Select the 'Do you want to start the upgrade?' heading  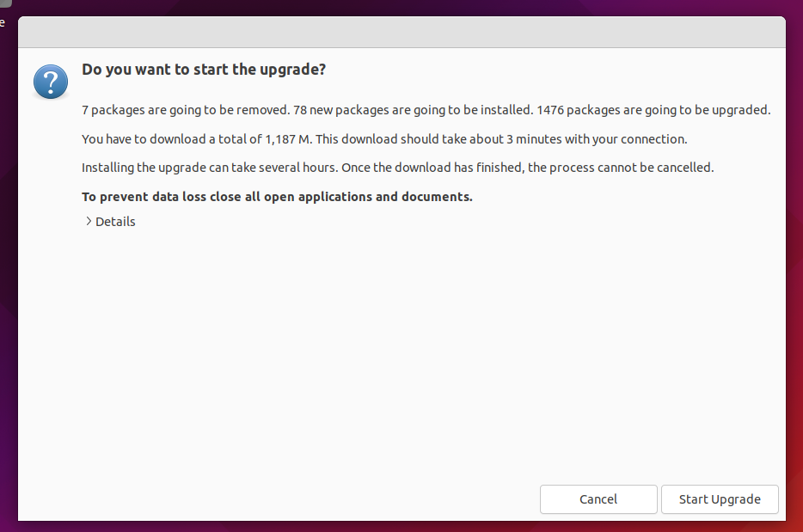[x=204, y=69]
